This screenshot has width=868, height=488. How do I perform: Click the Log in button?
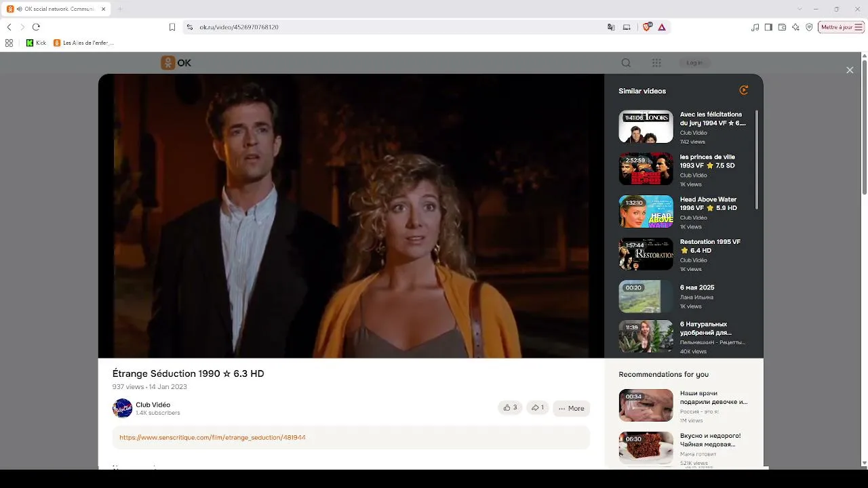(x=694, y=63)
